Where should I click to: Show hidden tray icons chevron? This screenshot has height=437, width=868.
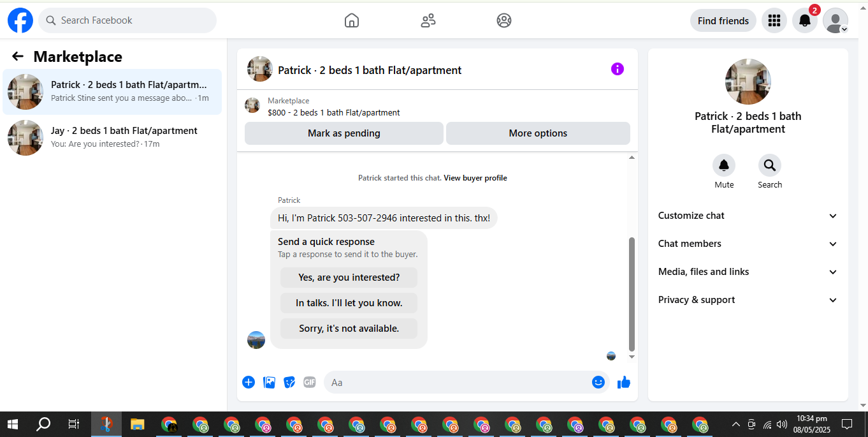[735, 424]
